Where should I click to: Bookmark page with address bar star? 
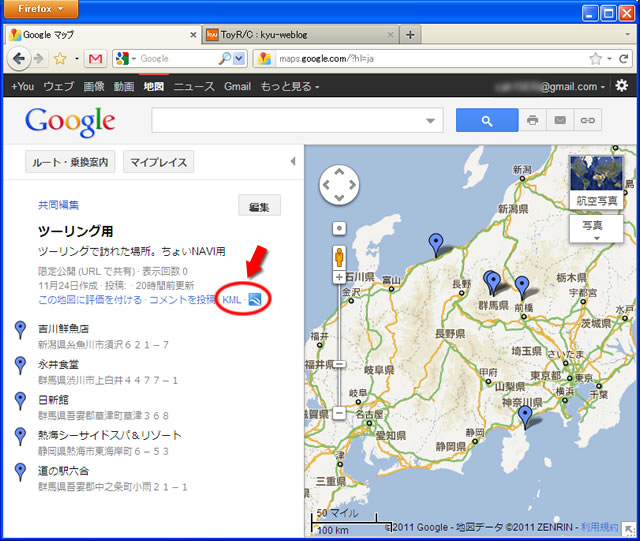(596, 59)
